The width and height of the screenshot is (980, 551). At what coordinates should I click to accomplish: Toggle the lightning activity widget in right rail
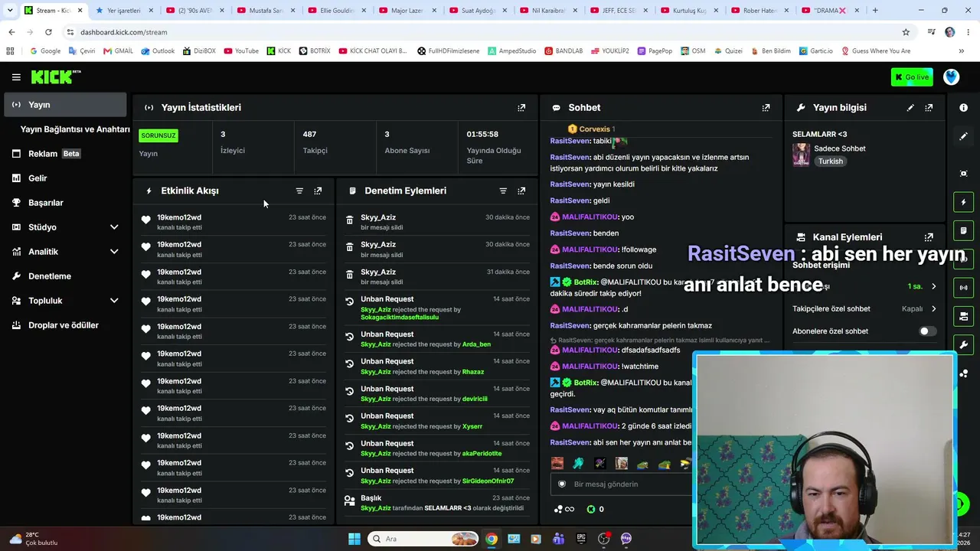tap(963, 202)
